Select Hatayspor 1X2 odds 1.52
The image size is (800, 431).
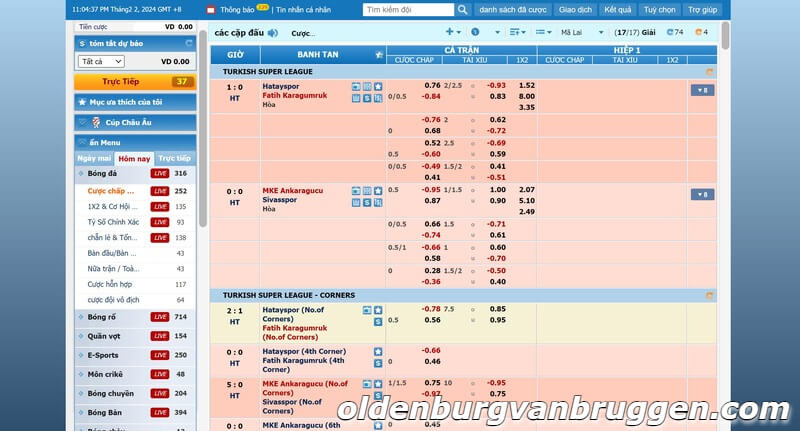(527, 85)
